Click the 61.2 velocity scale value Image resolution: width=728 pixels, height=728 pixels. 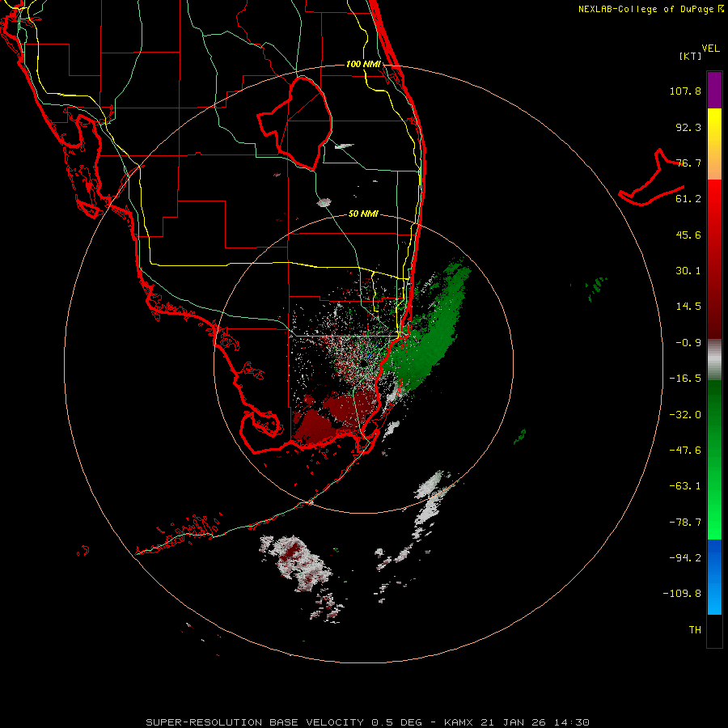click(x=688, y=199)
